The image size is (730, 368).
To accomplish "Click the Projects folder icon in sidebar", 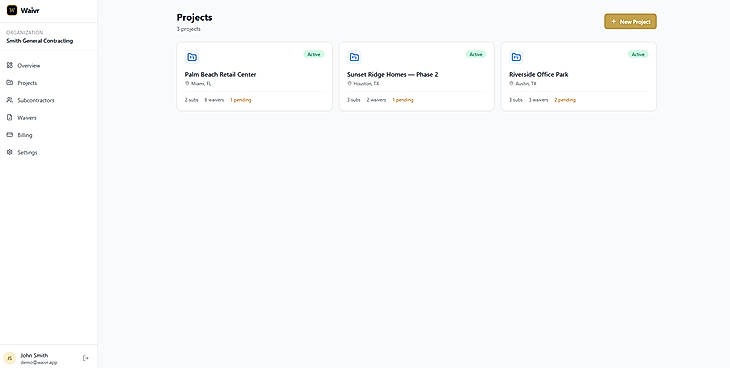I will [x=9, y=82].
